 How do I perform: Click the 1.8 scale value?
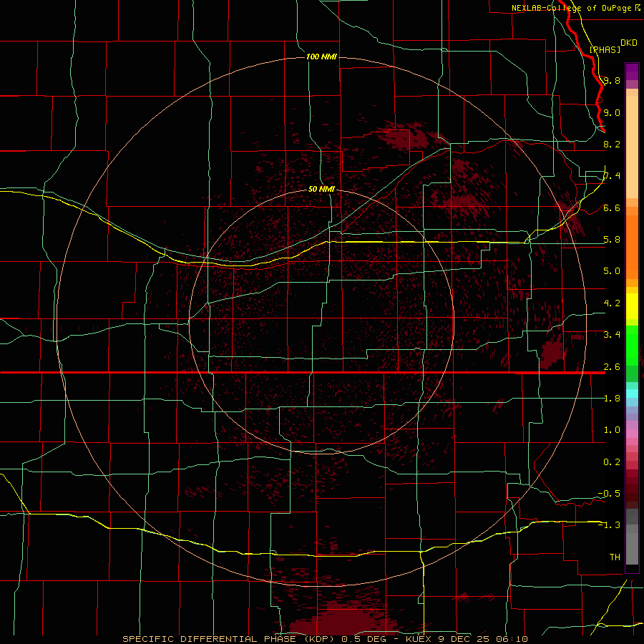612,399
